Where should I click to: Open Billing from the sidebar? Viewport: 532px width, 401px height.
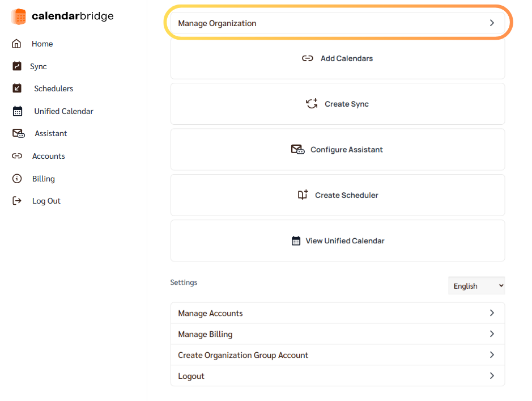coord(44,179)
